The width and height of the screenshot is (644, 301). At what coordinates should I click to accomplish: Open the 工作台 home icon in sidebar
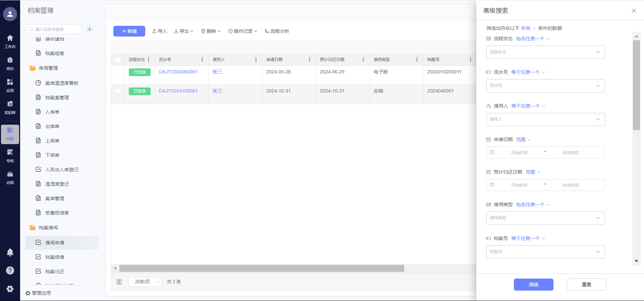[x=10, y=41]
